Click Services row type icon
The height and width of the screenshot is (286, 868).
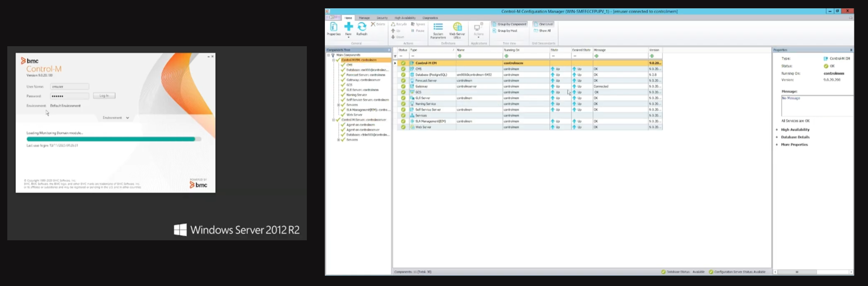pos(412,115)
